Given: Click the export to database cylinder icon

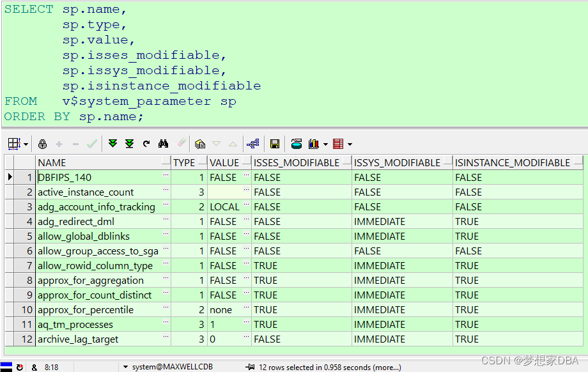Looking at the screenshot, I should [x=297, y=144].
